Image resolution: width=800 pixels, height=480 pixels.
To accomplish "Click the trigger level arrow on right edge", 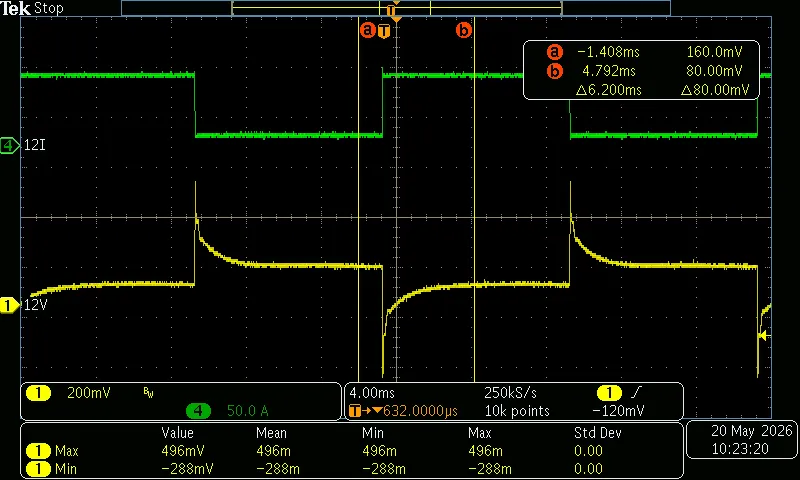I will point(763,336).
